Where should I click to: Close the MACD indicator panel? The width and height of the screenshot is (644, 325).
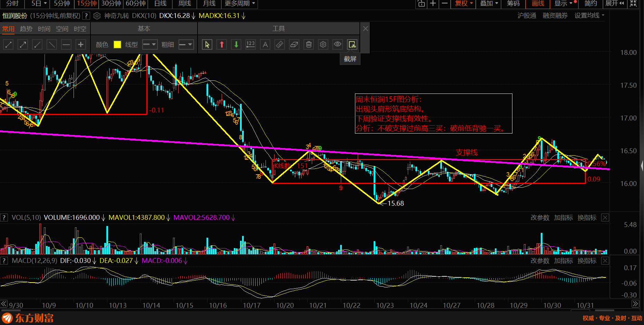click(x=605, y=261)
